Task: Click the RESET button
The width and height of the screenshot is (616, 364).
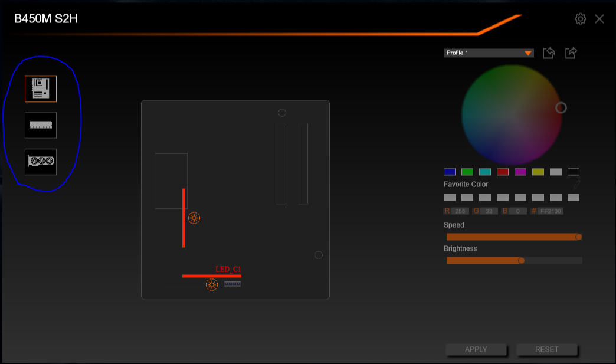Action: point(547,349)
